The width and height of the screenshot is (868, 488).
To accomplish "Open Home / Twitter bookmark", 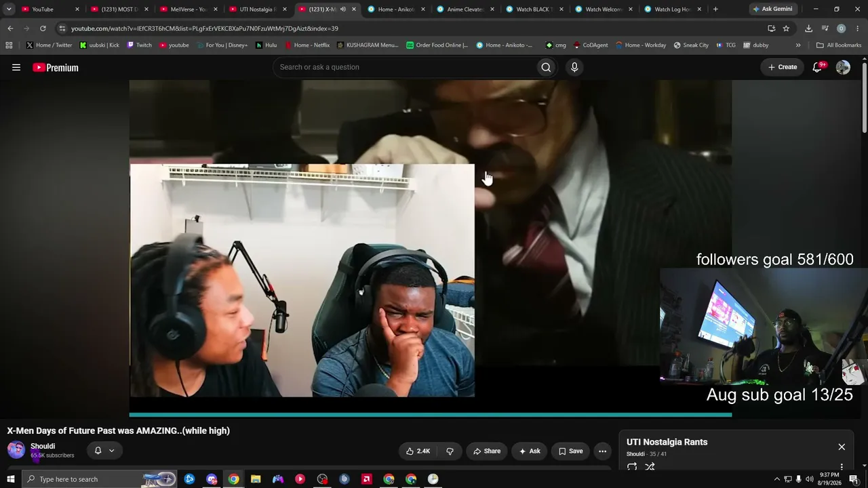I will 49,45.
